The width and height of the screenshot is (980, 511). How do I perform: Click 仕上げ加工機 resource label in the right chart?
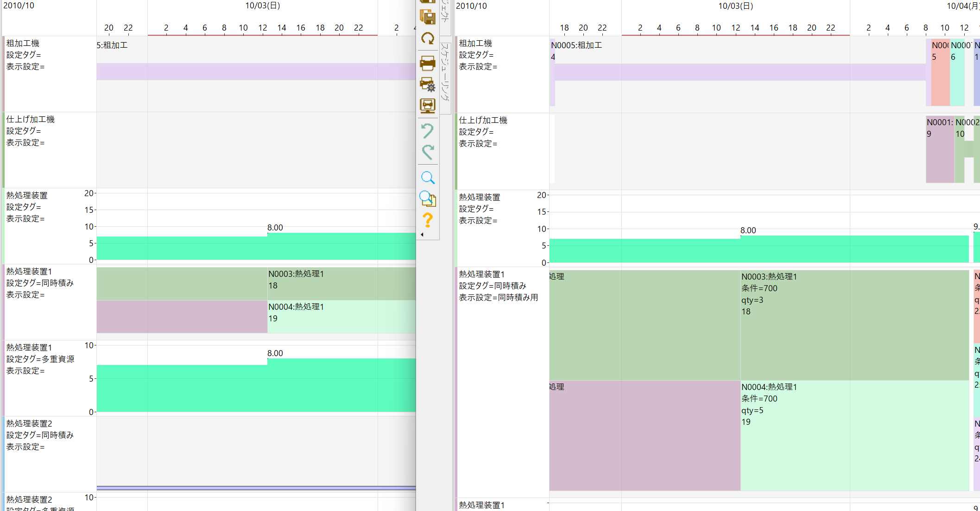[x=483, y=120]
